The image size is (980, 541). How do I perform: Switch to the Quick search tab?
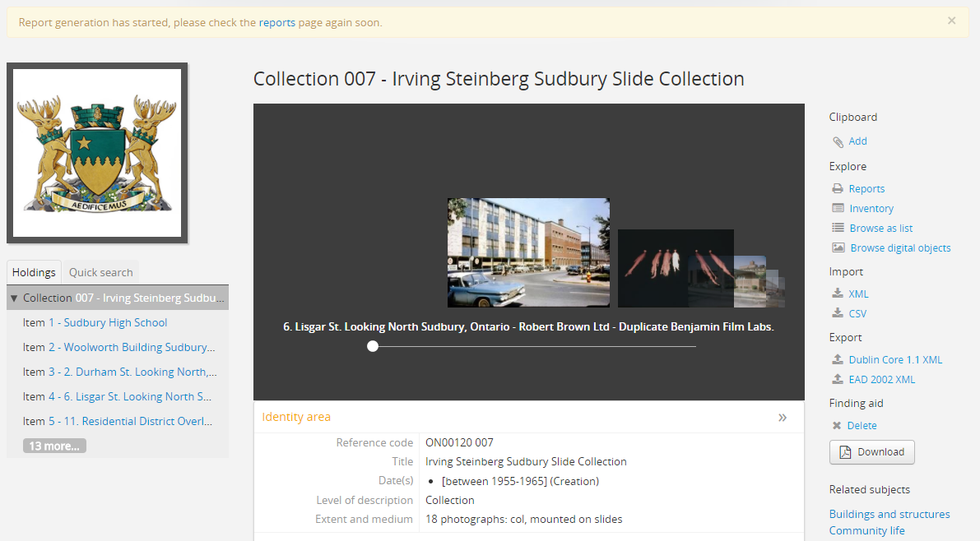[x=100, y=272]
